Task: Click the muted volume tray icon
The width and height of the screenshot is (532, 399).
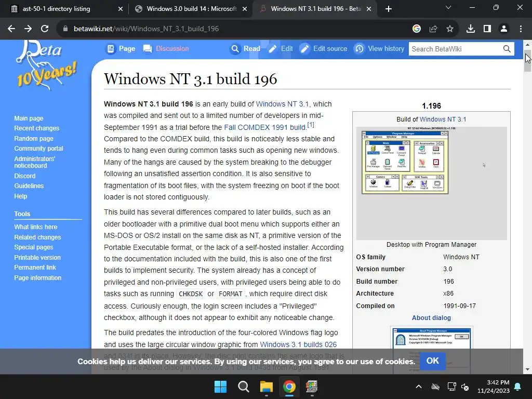Action: coord(465,387)
